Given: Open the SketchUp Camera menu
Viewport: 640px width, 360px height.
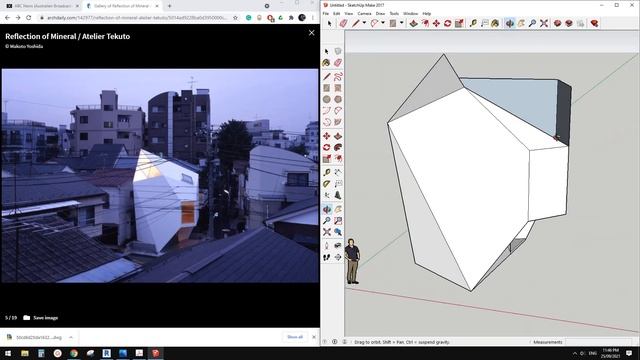Looking at the screenshot, I should pyautogui.click(x=364, y=13).
